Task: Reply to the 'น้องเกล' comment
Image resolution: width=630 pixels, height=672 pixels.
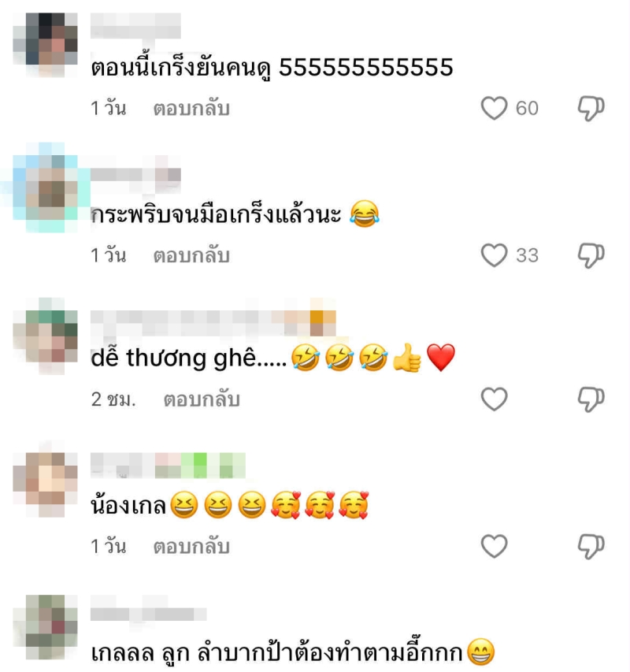Action: 191,547
